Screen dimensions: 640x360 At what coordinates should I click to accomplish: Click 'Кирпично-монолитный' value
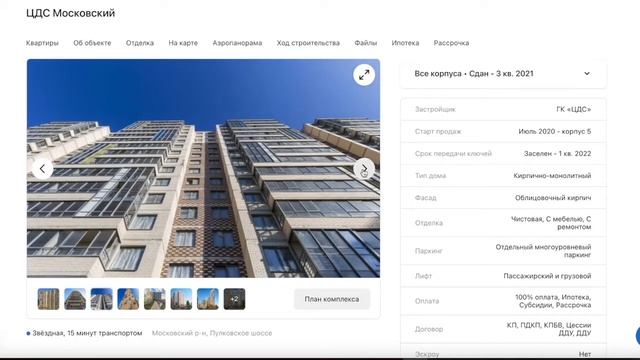click(552, 176)
